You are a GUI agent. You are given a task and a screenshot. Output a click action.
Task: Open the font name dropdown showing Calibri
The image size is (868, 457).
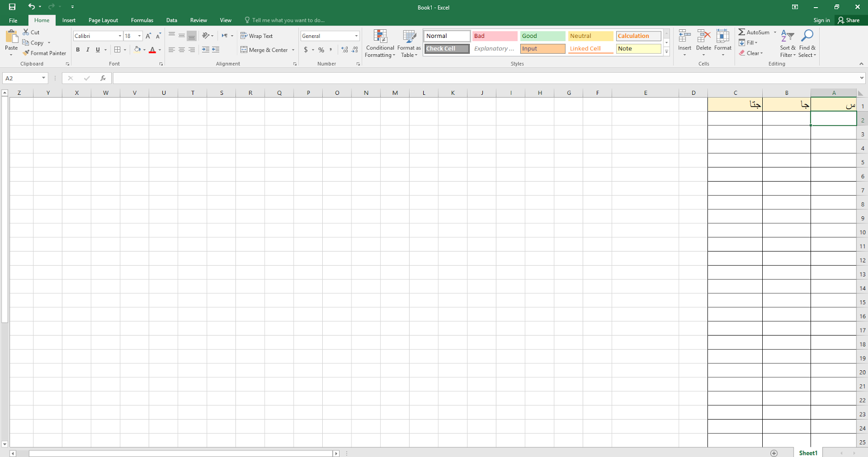[x=120, y=36]
